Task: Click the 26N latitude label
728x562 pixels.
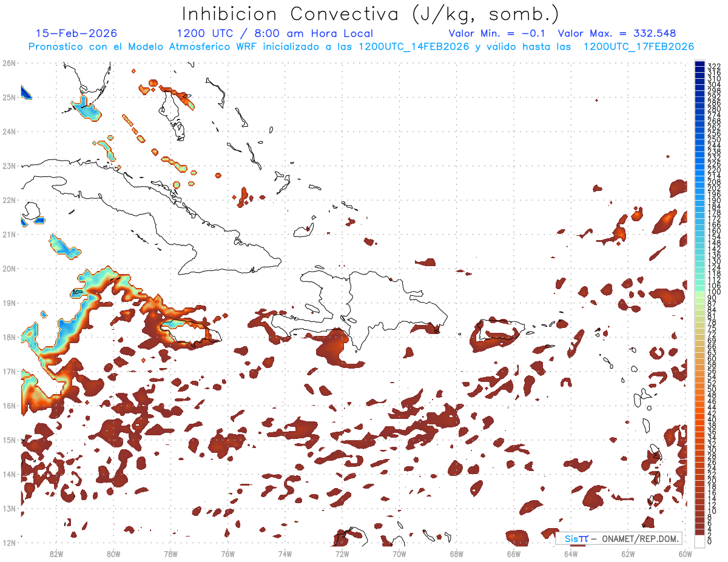Action: (x=9, y=62)
